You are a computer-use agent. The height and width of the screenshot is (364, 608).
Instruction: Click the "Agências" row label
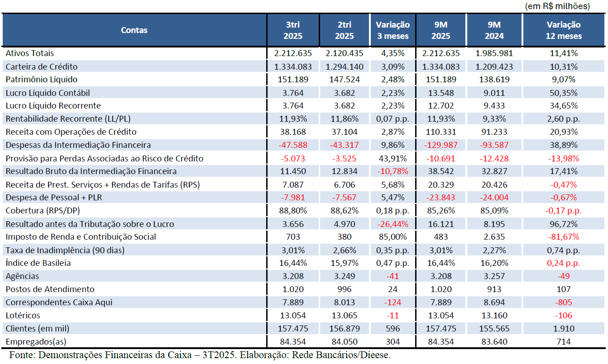coord(22,276)
